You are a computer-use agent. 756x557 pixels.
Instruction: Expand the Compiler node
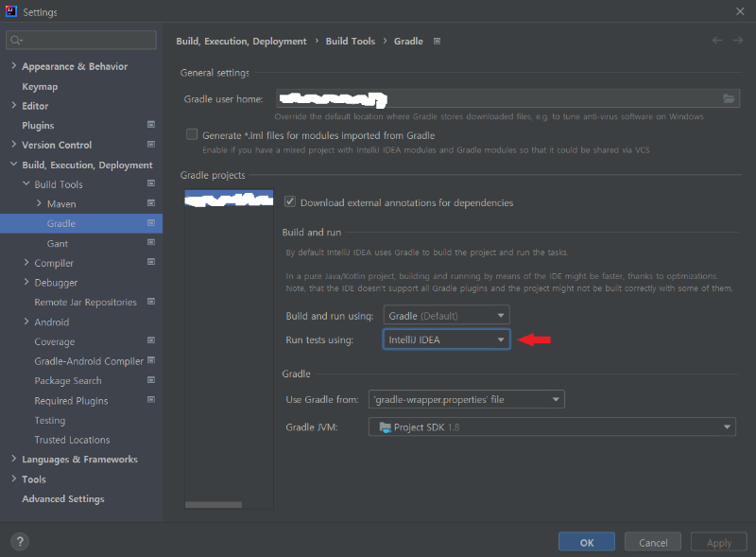click(x=26, y=262)
